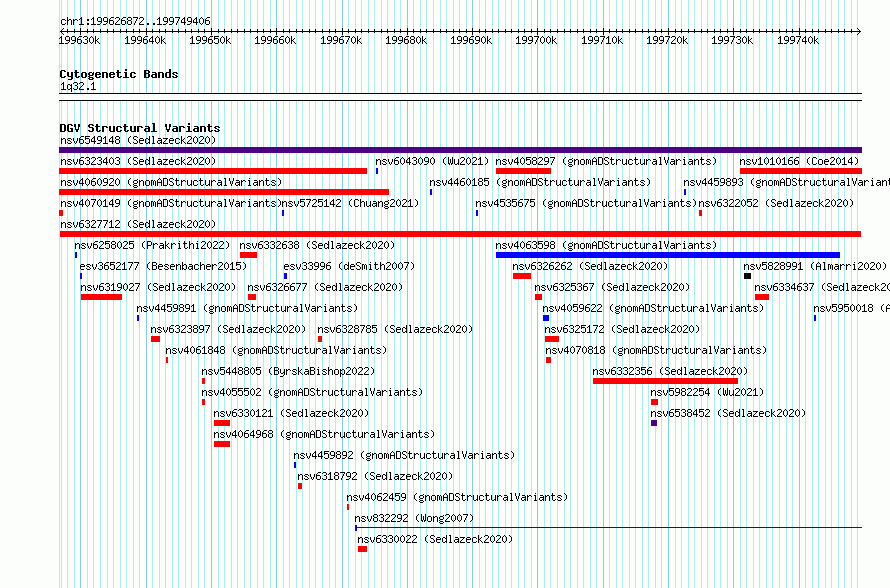890x588 pixels.
Task: Open the nsv6323403 (Sedlazeck2020) variant label
Action: (138, 161)
